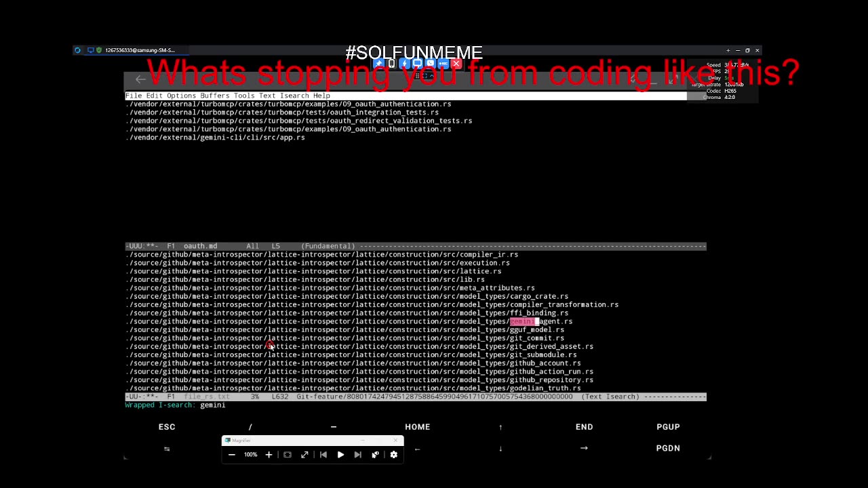Click the display icon in session toolbar
This screenshot has height=488, width=868.
(417, 64)
